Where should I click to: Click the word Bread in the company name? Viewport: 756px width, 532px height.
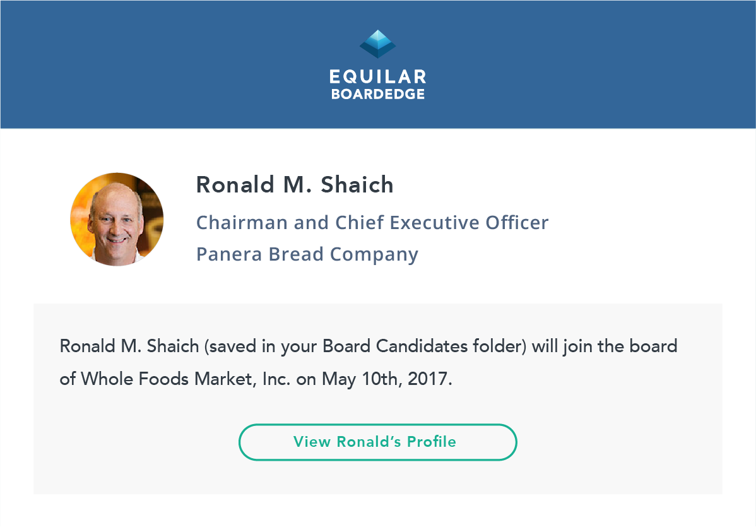tap(295, 254)
